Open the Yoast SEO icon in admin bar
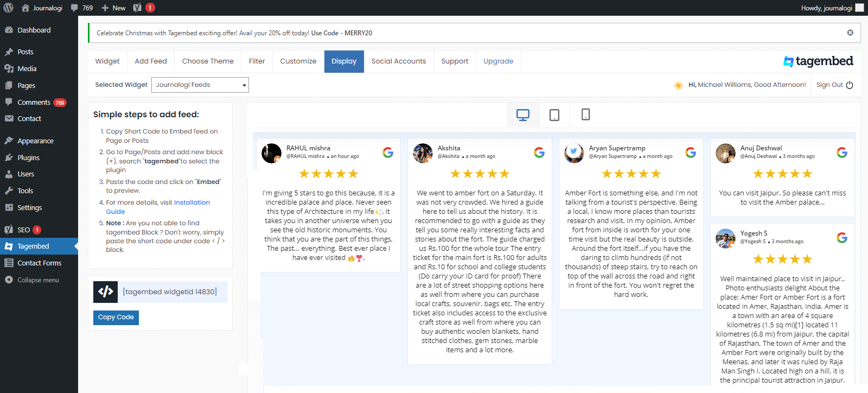This screenshot has width=868, height=393. (138, 8)
